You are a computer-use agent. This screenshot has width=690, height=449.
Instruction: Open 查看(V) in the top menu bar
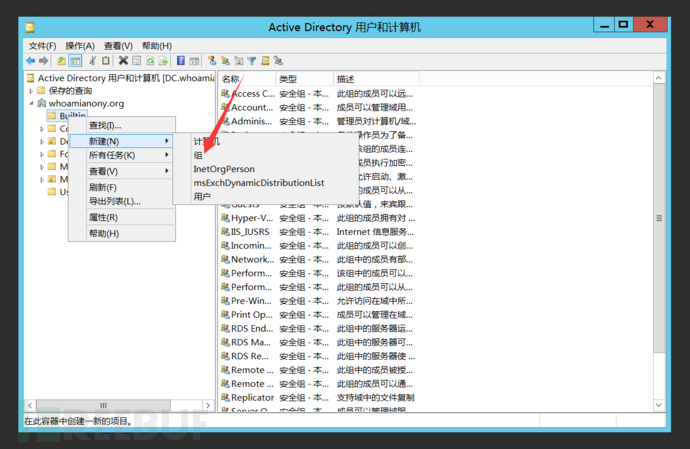(x=118, y=46)
